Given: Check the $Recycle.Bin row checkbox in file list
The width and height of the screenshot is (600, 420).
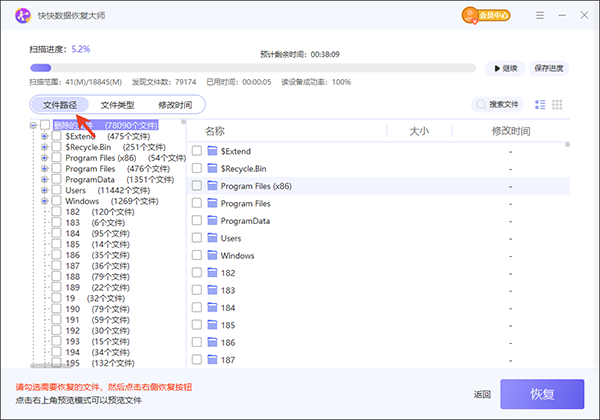Looking at the screenshot, I should click(197, 168).
